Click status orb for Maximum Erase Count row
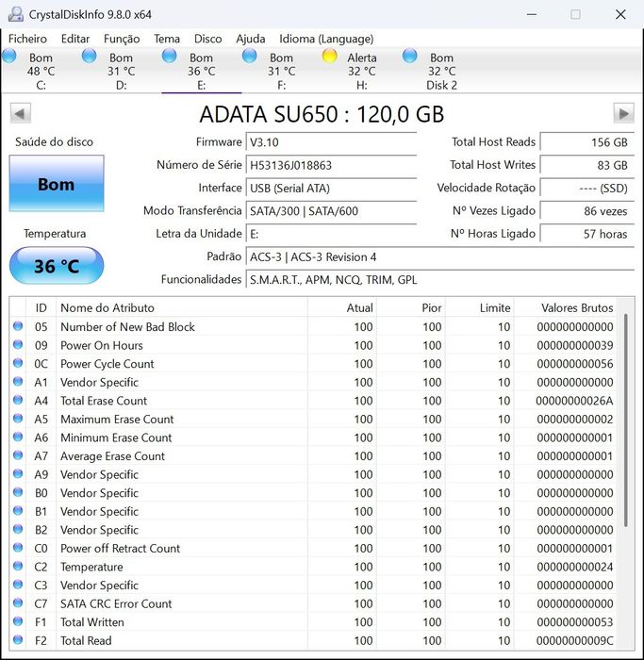The width and height of the screenshot is (644, 660). 18,419
